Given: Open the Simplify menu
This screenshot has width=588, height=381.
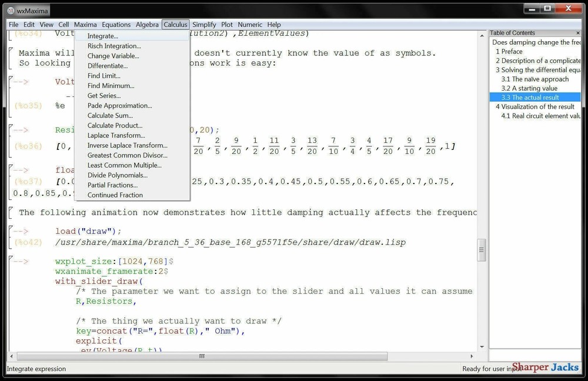Looking at the screenshot, I should coord(204,24).
